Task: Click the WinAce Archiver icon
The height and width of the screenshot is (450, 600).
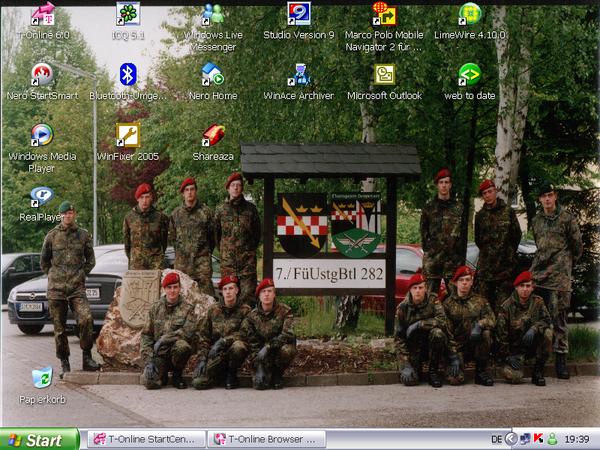Action: coord(299,74)
